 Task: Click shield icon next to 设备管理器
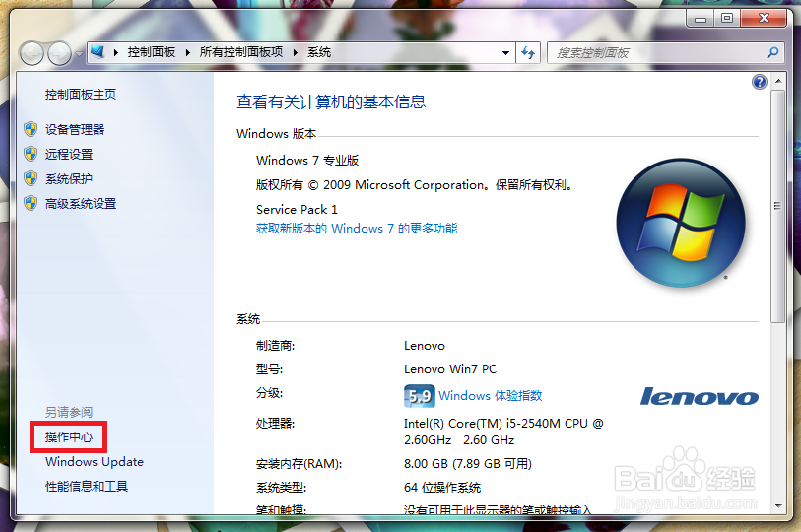31,129
